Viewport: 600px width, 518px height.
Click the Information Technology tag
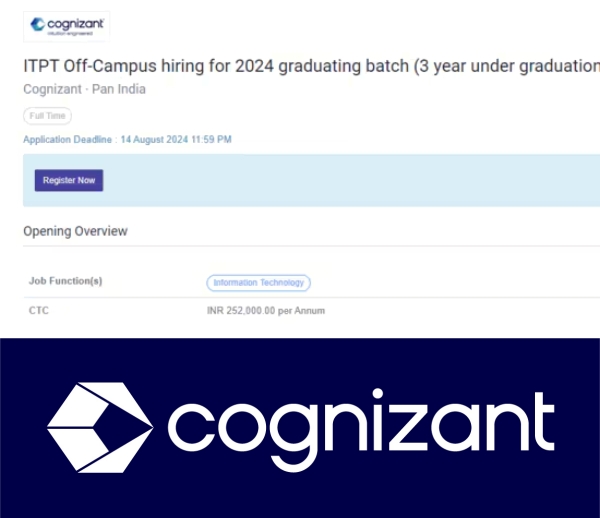click(258, 283)
